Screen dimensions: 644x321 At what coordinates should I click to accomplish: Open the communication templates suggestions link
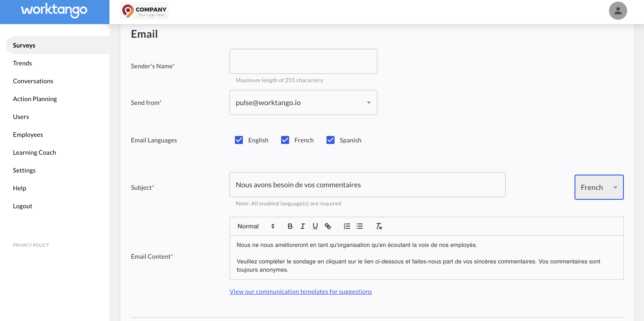pyautogui.click(x=301, y=292)
